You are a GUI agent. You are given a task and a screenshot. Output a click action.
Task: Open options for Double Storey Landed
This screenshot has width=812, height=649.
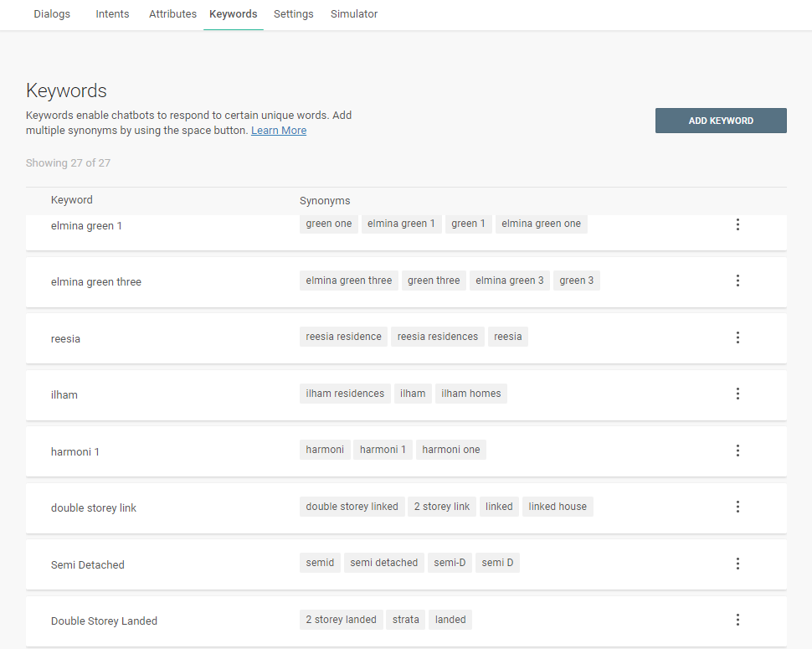(737, 620)
